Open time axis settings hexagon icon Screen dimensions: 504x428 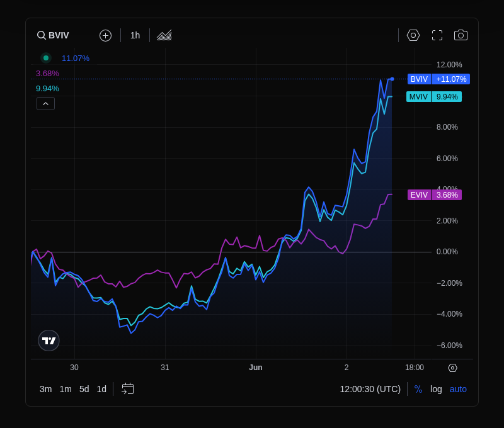point(452,368)
